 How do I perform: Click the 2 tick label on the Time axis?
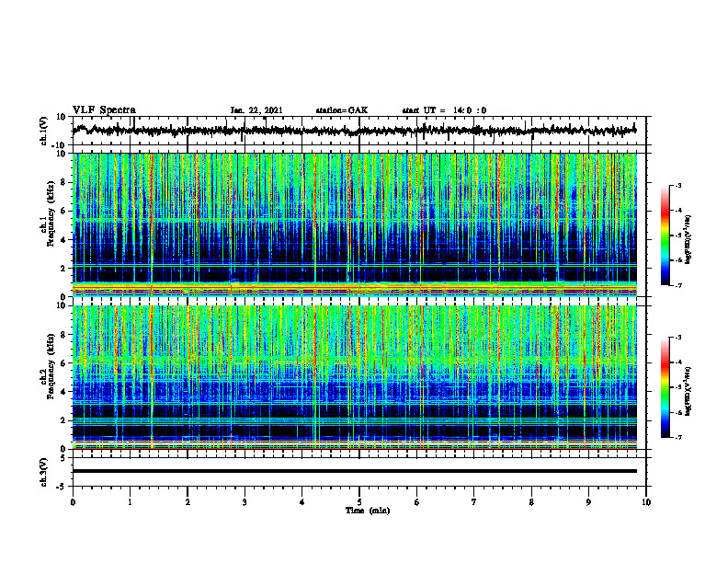pyautogui.click(x=188, y=502)
